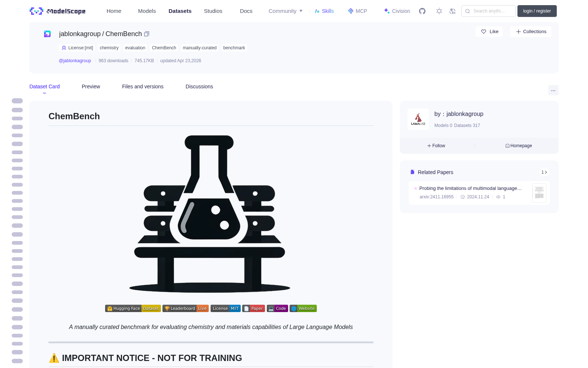This screenshot has width=588, height=368.
Task: Expand Related Papers count chevron
Action: pos(544,172)
